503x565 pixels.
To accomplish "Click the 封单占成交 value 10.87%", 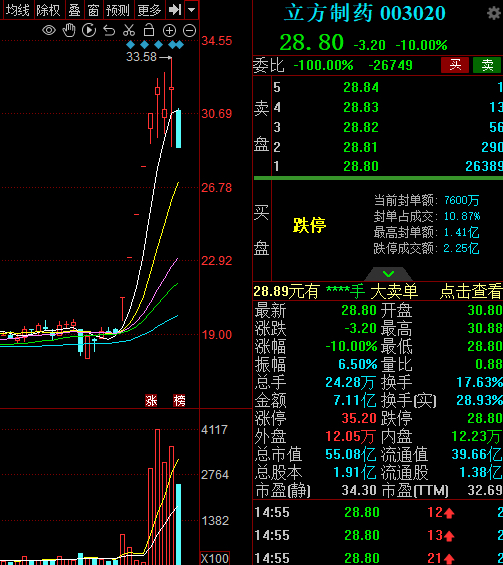I will click(462, 216).
